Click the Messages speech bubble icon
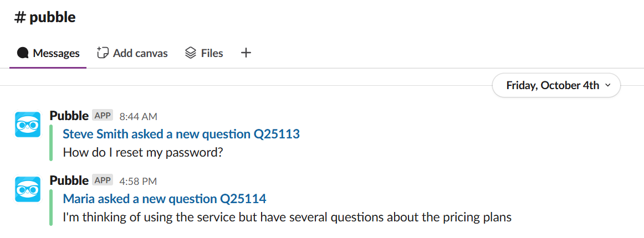This screenshot has width=644, height=238. pos(23,53)
